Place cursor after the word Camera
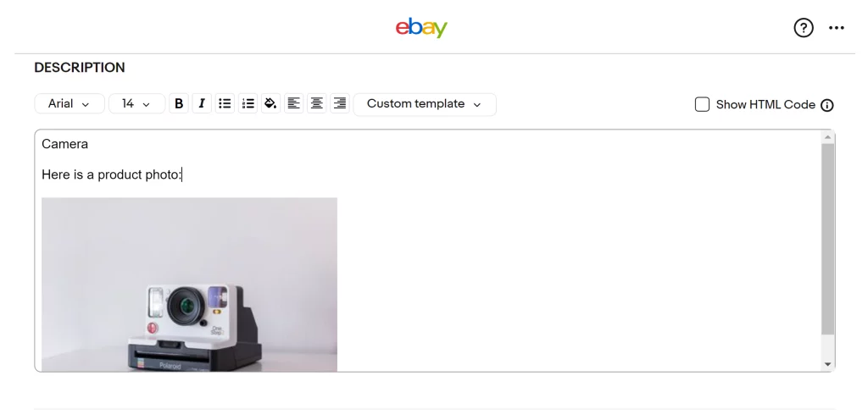Image resolution: width=868 pixels, height=420 pixels. 89,144
